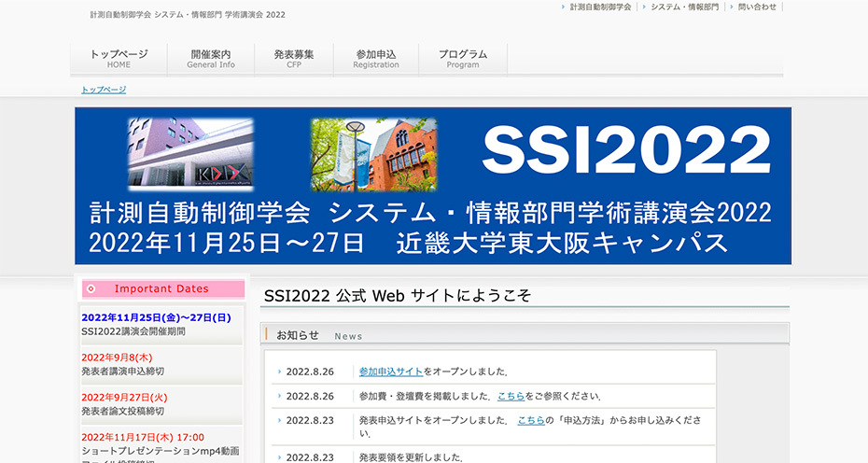Open the トップページ HOME menu item
This screenshot has height=463, width=868.
point(119,59)
